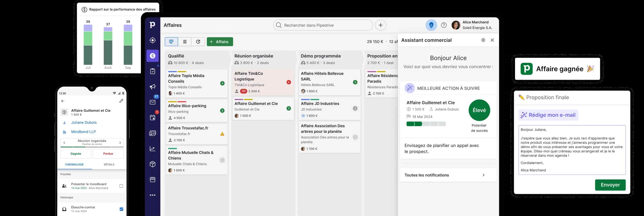Open the Mail inbox sidebar icon
Screen dimensions: 644x216
coord(153,102)
